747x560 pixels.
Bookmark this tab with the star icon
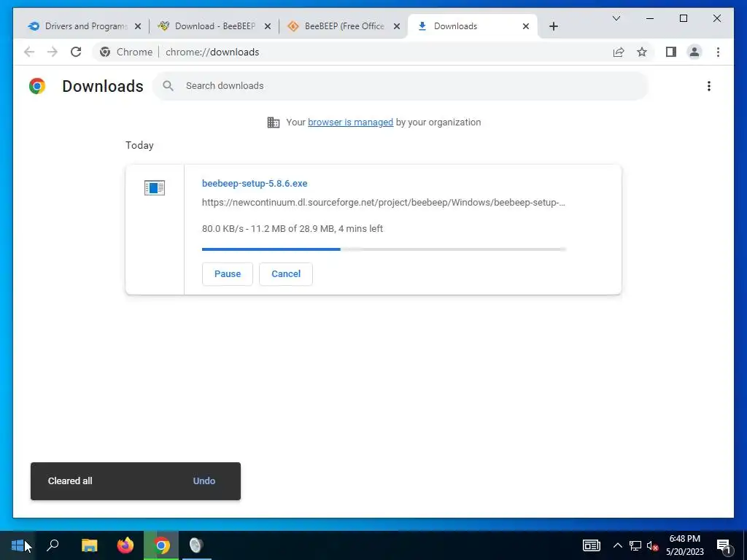point(642,52)
